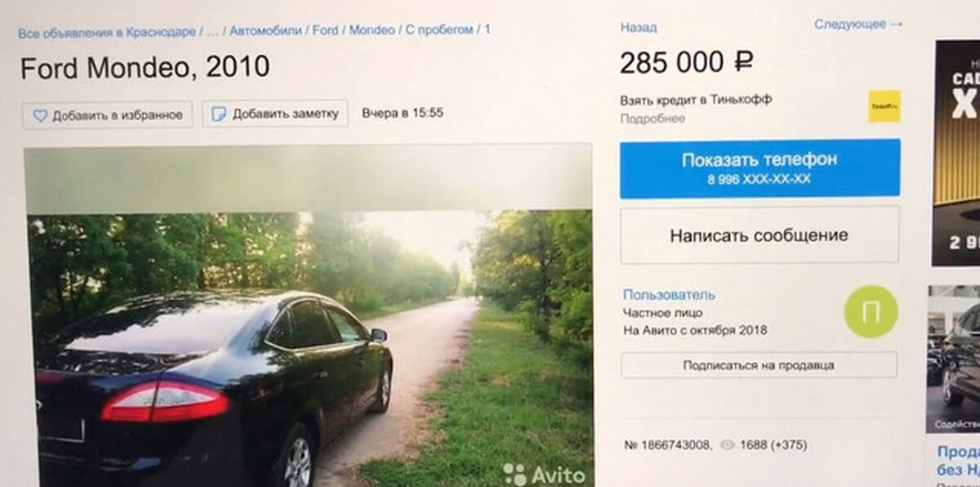Open the Написать сообщение button
This screenshot has height=487, width=980.
(759, 235)
